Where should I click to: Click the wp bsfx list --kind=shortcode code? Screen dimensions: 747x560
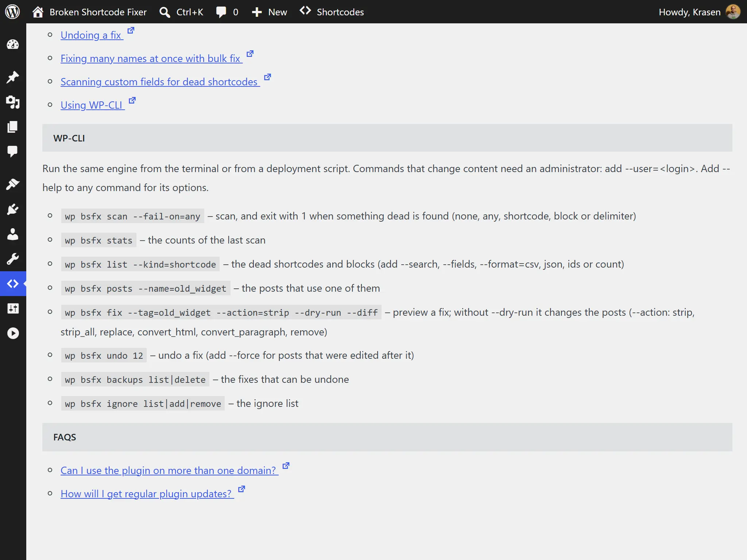(x=140, y=264)
